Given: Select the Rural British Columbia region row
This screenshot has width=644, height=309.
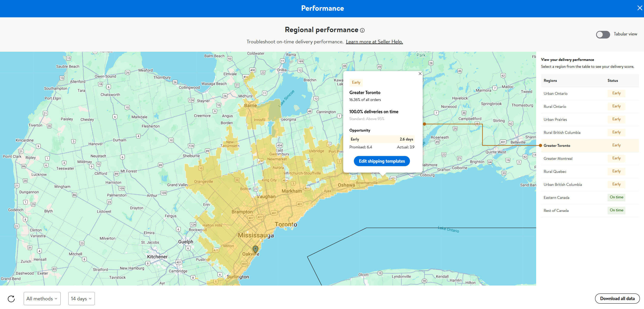Looking at the screenshot, I should (x=562, y=133).
